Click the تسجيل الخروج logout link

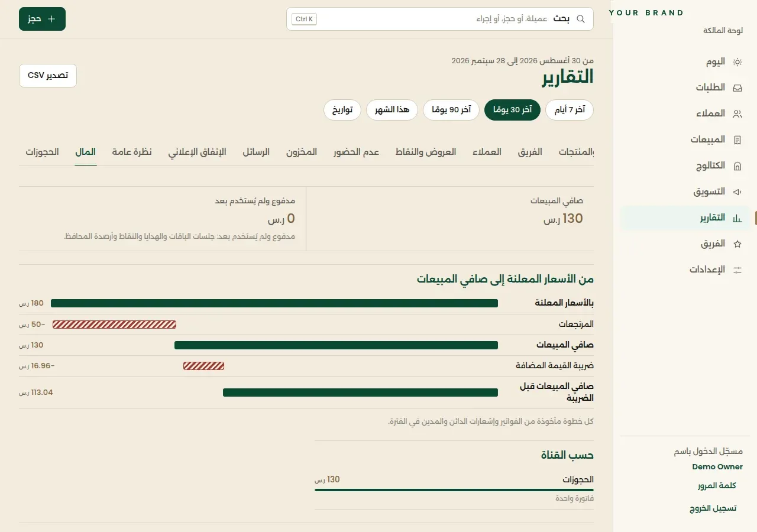[x=713, y=508]
